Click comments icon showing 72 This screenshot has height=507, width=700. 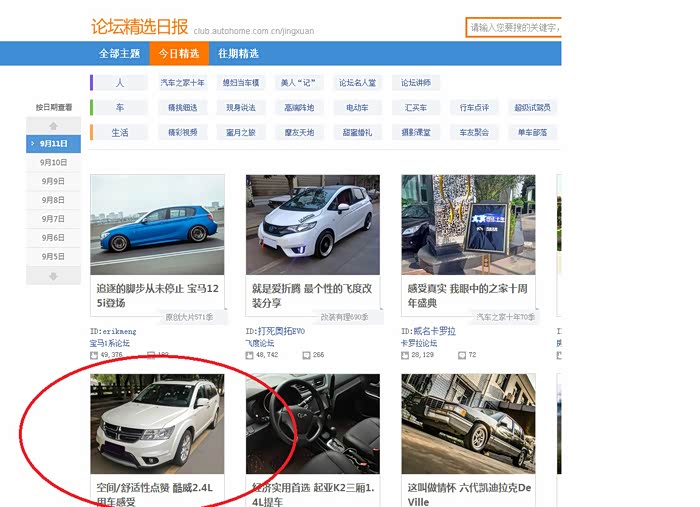coord(462,355)
